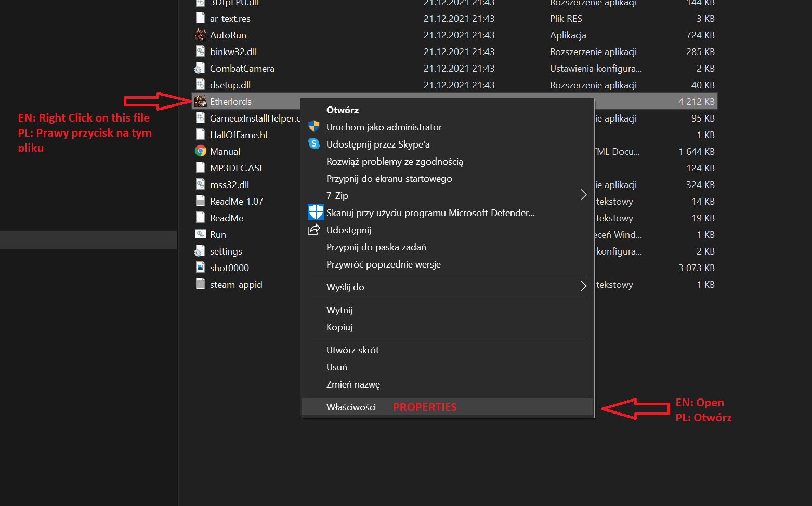812x506 pixels.
Task: Click the '285 KB' size of binkw32.dll
Action: tap(700, 52)
